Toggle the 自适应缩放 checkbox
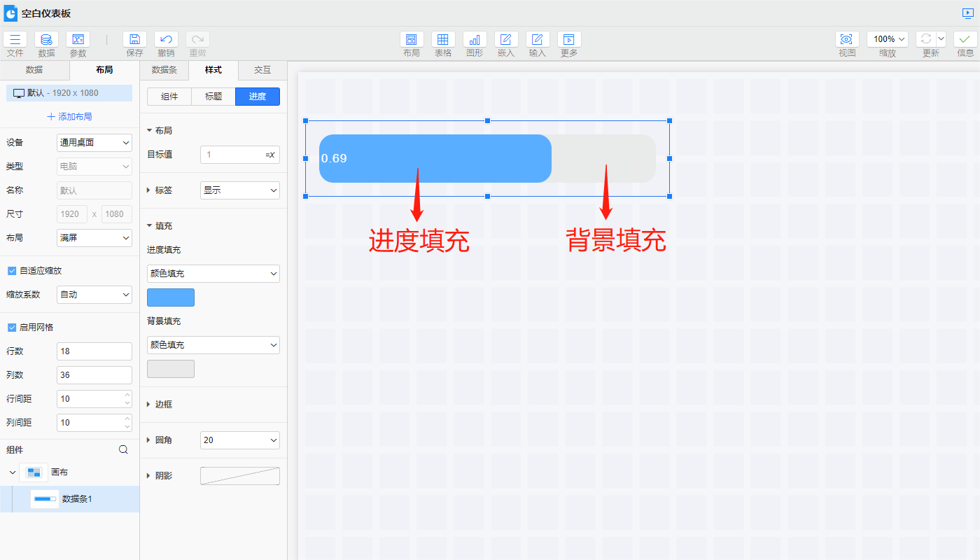The height and width of the screenshot is (560, 980). (11, 270)
